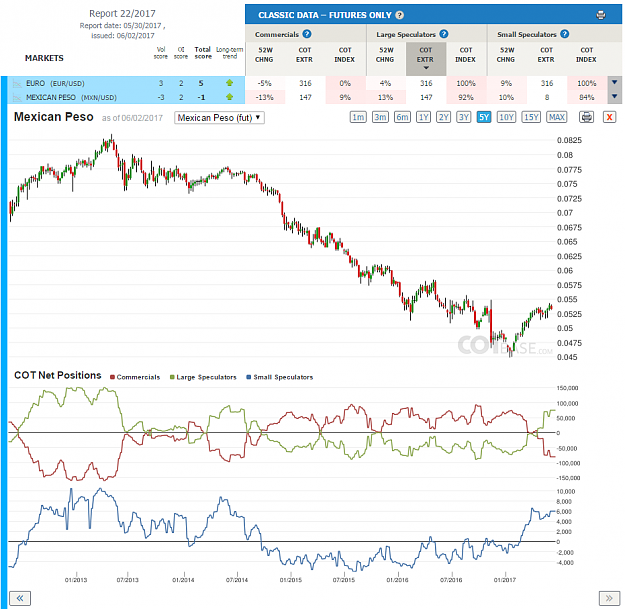Expand the Mexican Peso row dropdown arrow
Screen dimensions: 625x609
click(x=615, y=97)
